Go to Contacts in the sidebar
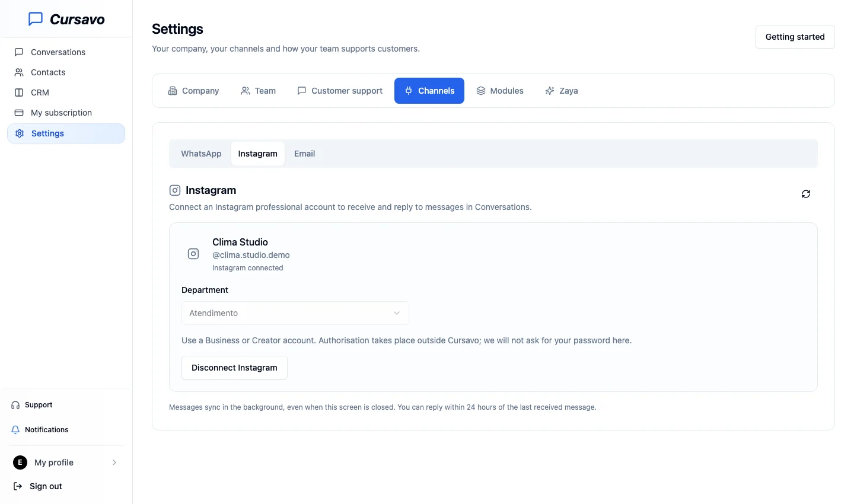This screenshot has height=504, width=854. tap(66, 72)
